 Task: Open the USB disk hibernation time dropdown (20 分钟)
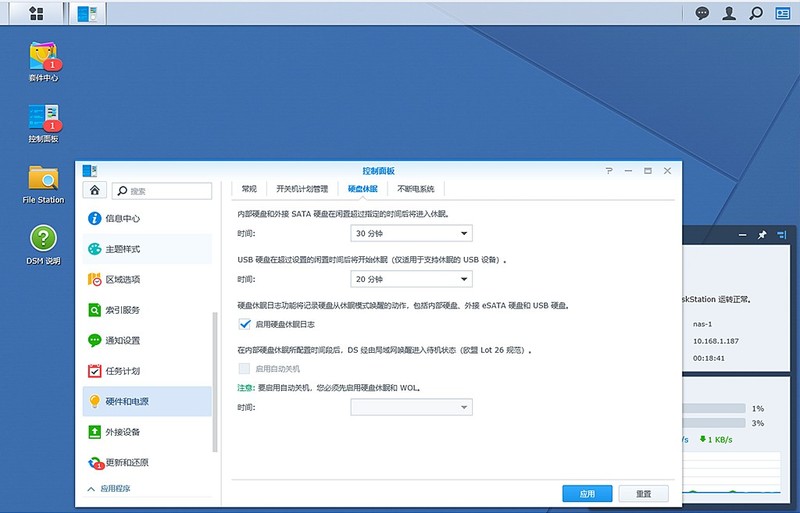click(411, 279)
